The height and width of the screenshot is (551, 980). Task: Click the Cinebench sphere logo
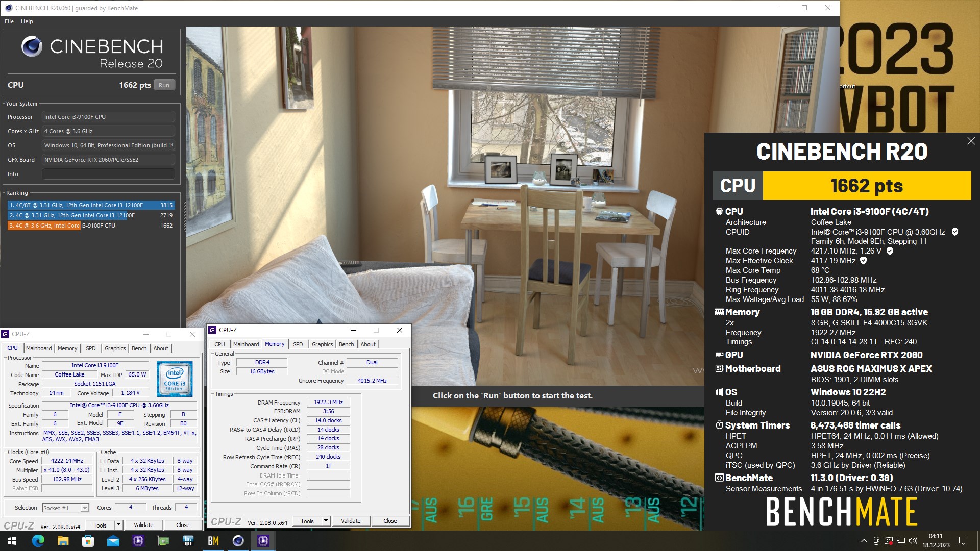(x=32, y=46)
